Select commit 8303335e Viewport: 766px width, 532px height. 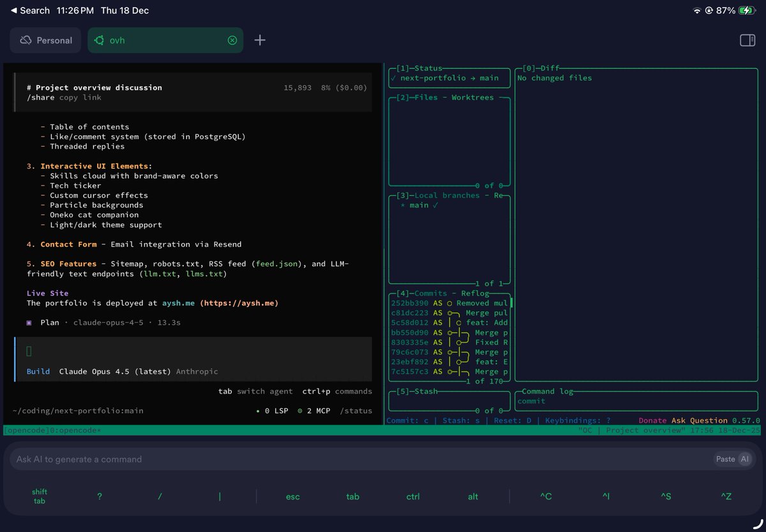[x=449, y=343]
